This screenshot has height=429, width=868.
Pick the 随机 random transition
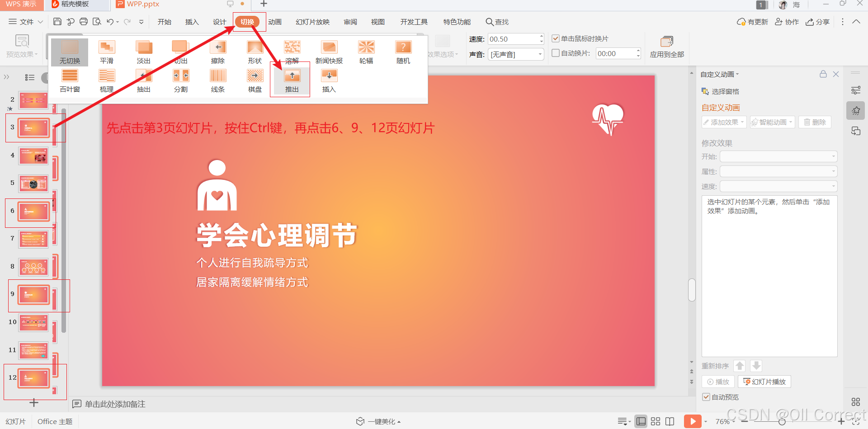403,52
